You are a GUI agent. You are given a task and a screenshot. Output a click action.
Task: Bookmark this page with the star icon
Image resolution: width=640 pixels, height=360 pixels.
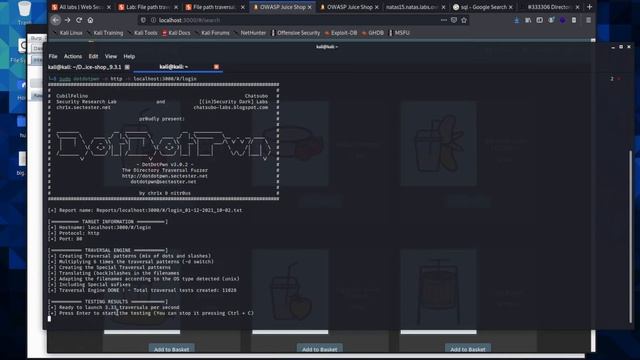464,20
